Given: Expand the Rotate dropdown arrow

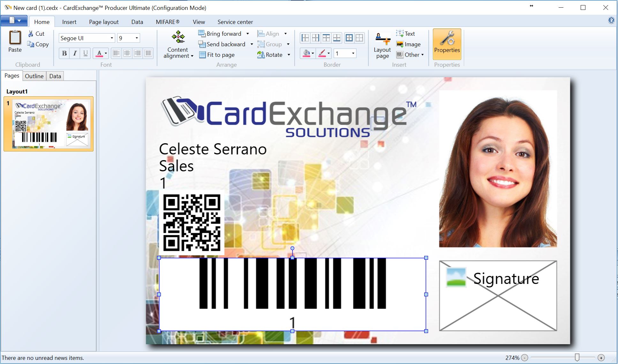Looking at the screenshot, I should 289,55.
